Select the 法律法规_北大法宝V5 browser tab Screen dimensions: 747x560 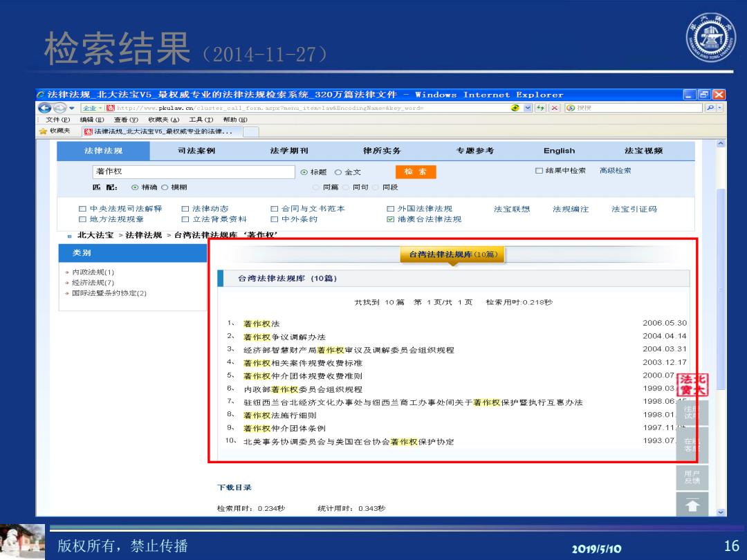point(162,131)
